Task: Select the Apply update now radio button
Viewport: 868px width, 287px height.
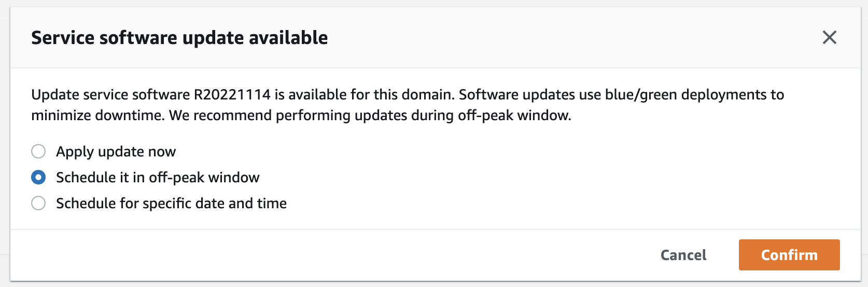Action: [38, 151]
